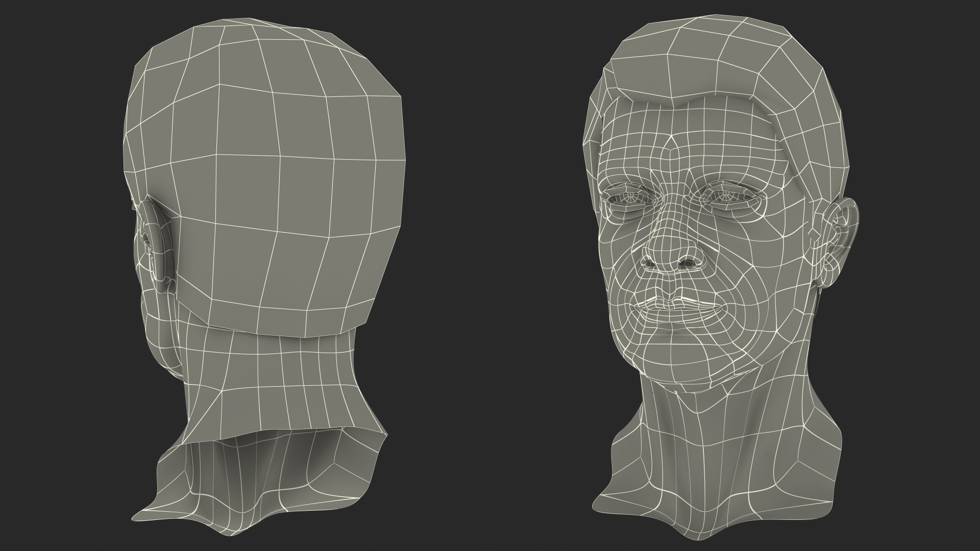The width and height of the screenshot is (980, 551).
Task: Click the visible ear on the front-facing head
Action: (x=841, y=236)
